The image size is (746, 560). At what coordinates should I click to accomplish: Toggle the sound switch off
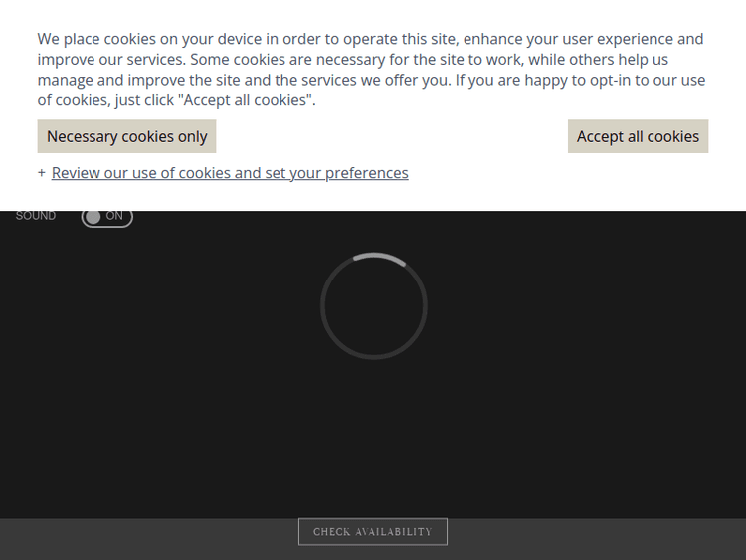(106, 216)
